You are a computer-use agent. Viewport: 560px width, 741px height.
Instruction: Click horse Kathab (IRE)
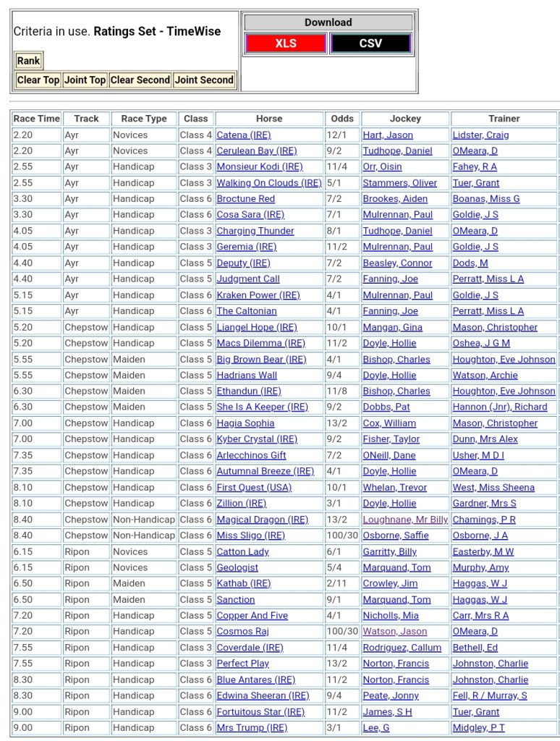tap(243, 583)
